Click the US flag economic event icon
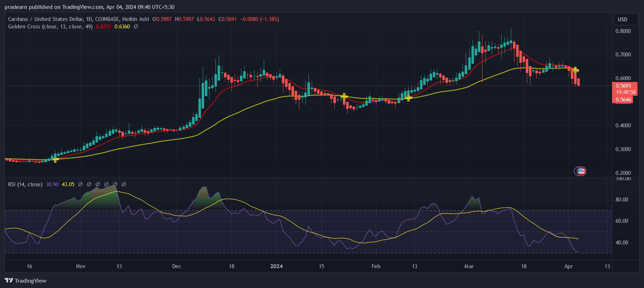The image size is (644, 288). (581, 171)
